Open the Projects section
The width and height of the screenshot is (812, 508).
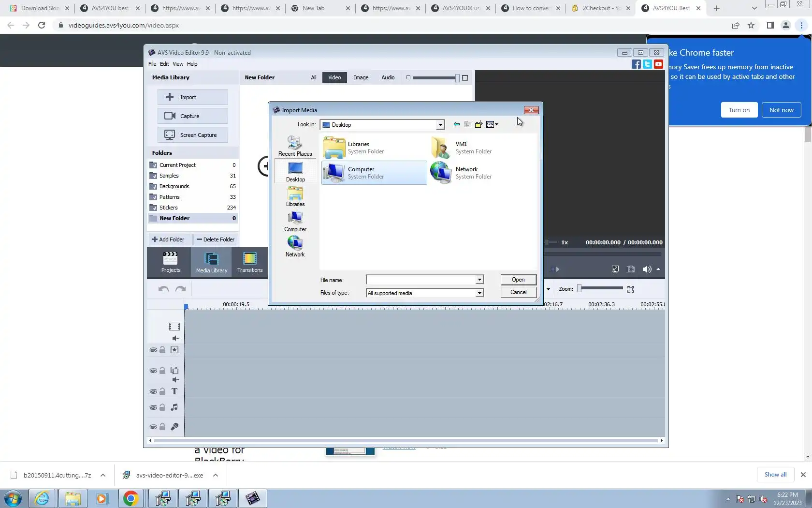click(171, 262)
